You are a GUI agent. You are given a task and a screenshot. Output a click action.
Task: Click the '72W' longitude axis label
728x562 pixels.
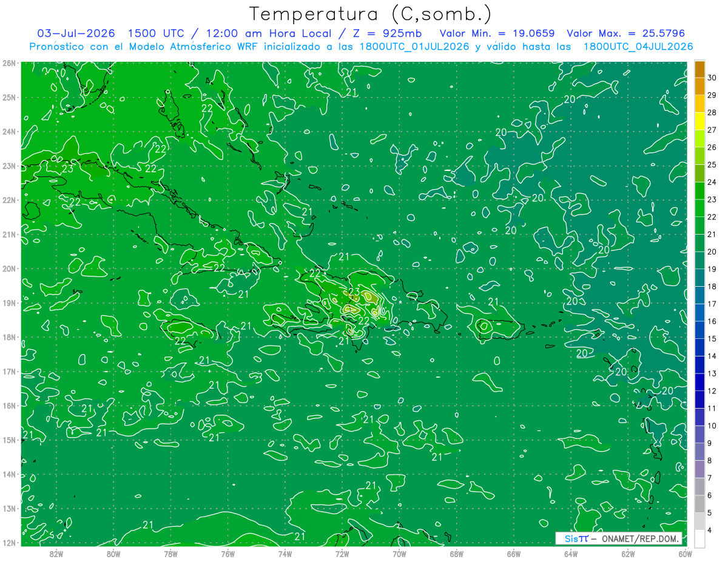click(342, 554)
